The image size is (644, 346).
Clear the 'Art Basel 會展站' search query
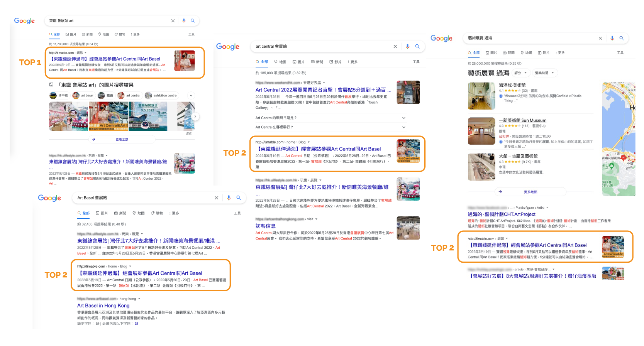217,198
